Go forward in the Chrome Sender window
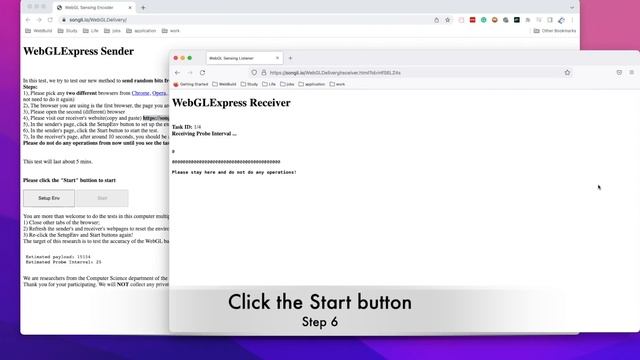This screenshot has width=640, height=360. [39, 20]
